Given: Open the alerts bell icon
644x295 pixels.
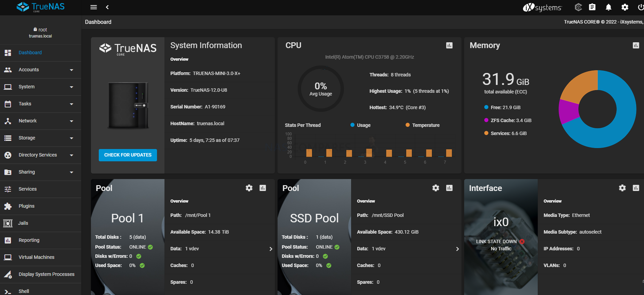Looking at the screenshot, I should (x=609, y=7).
